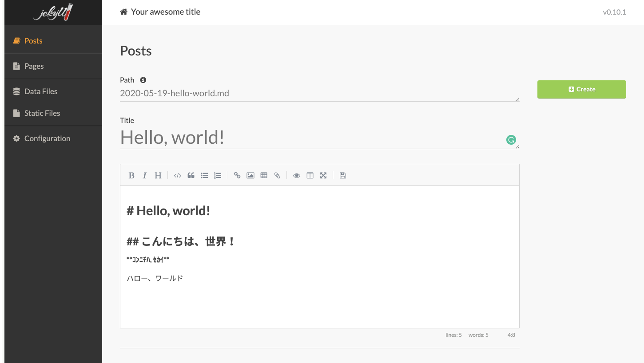Toggle bold formatting in editor toolbar
Viewport: 644px width, 363px height.
pyautogui.click(x=131, y=175)
